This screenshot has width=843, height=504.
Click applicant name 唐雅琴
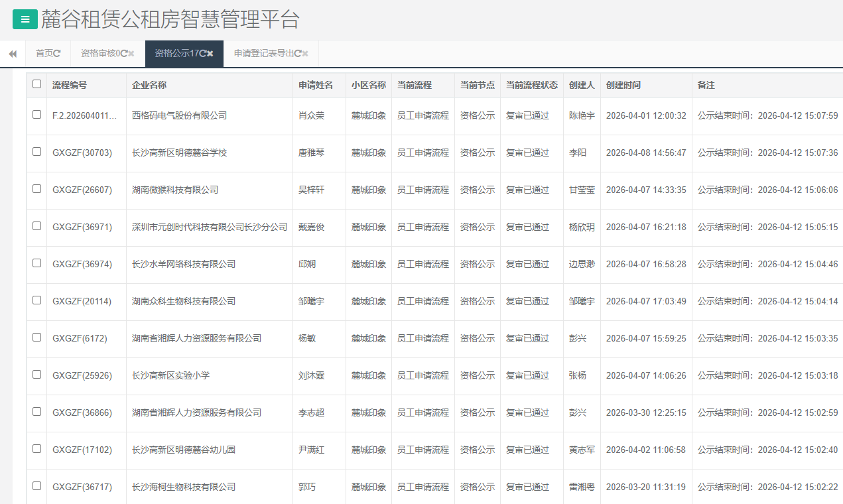pos(312,153)
